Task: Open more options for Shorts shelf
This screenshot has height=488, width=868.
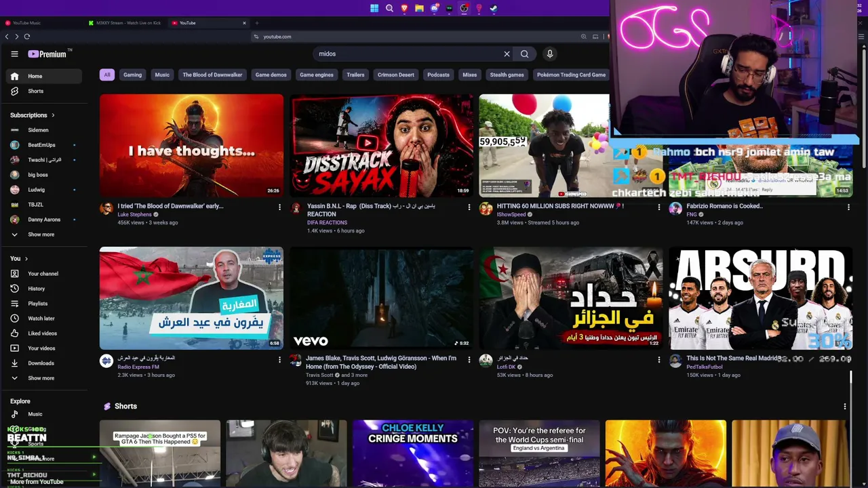Action: point(845,407)
